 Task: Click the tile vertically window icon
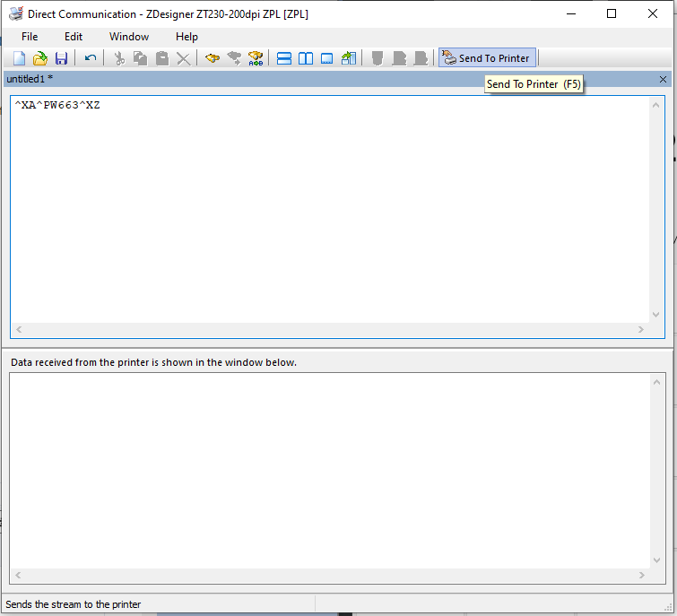coord(306,58)
